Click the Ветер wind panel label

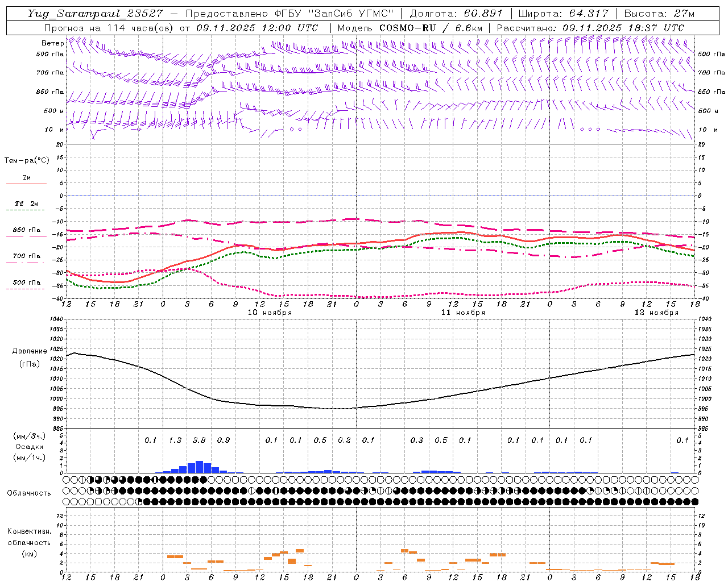[52, 43]
